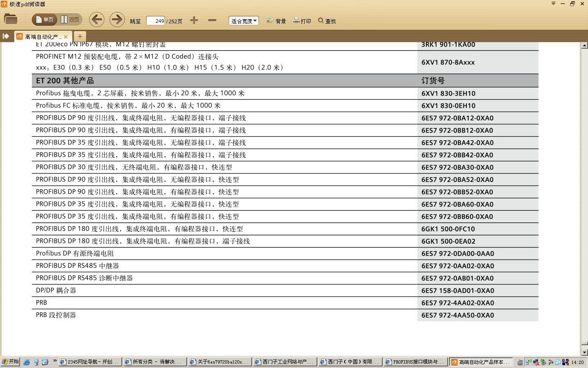Click order number 6ES7 972-0AA02-0XA0
The image size is (588, 368).
click(x=458, y=266)
